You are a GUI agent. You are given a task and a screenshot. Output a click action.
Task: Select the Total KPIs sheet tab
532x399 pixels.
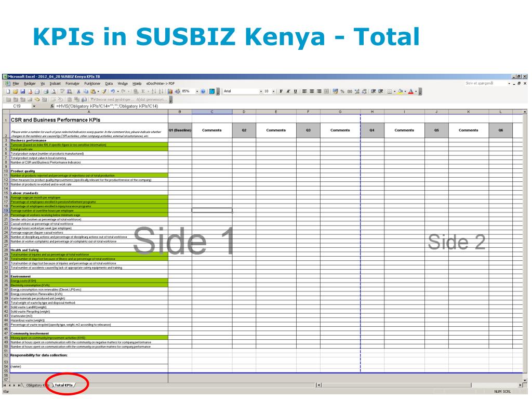[x=64, y=385]
